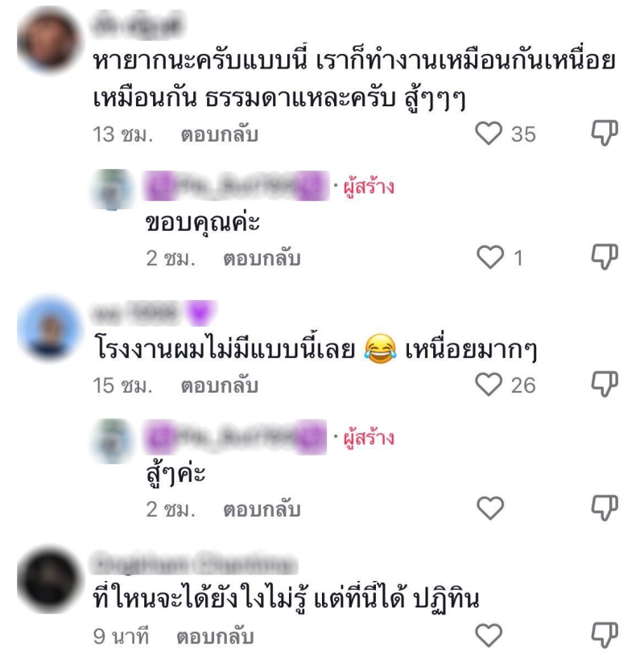Open creator's username above ขอบคุณค่ะ reply
Screen dimensions: 644x663
(x=236, y=186)
